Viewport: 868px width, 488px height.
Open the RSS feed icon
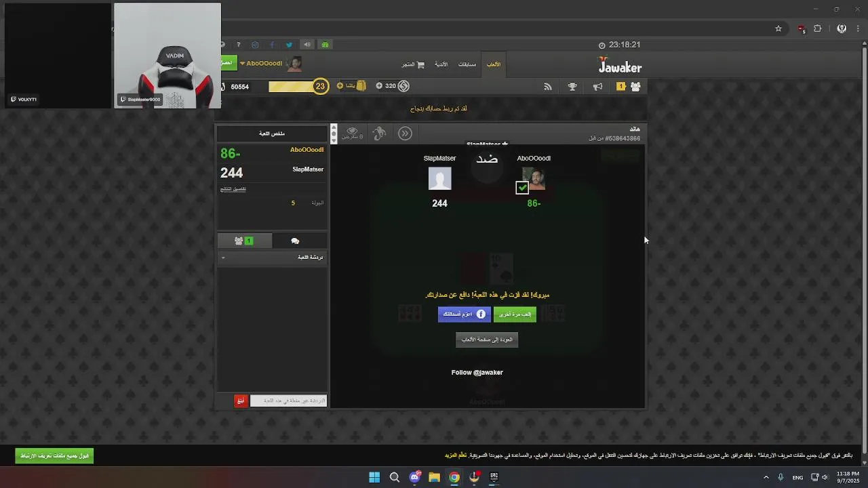548,87
